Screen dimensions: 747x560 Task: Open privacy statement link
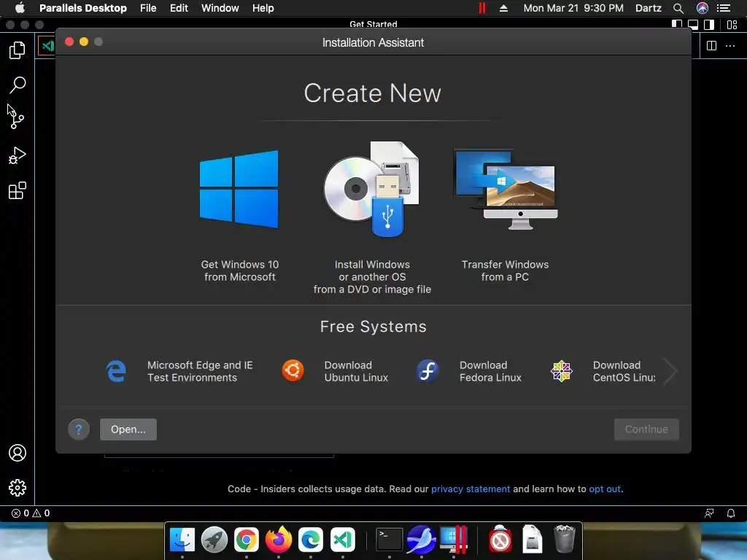pos(471,489)
